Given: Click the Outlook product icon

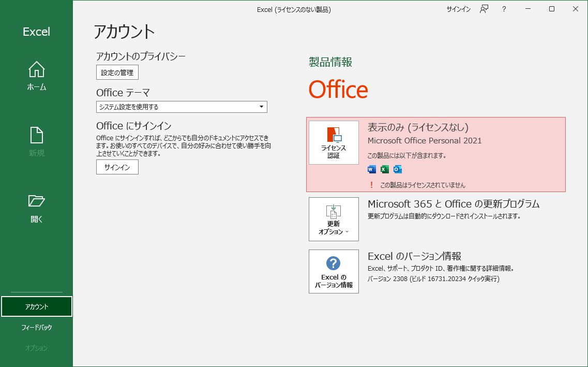Looking at the screenshot, I should pos(397,169).
